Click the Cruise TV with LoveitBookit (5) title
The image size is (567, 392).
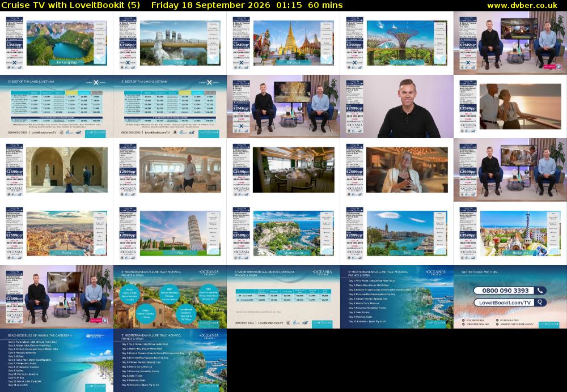[70, 5]
